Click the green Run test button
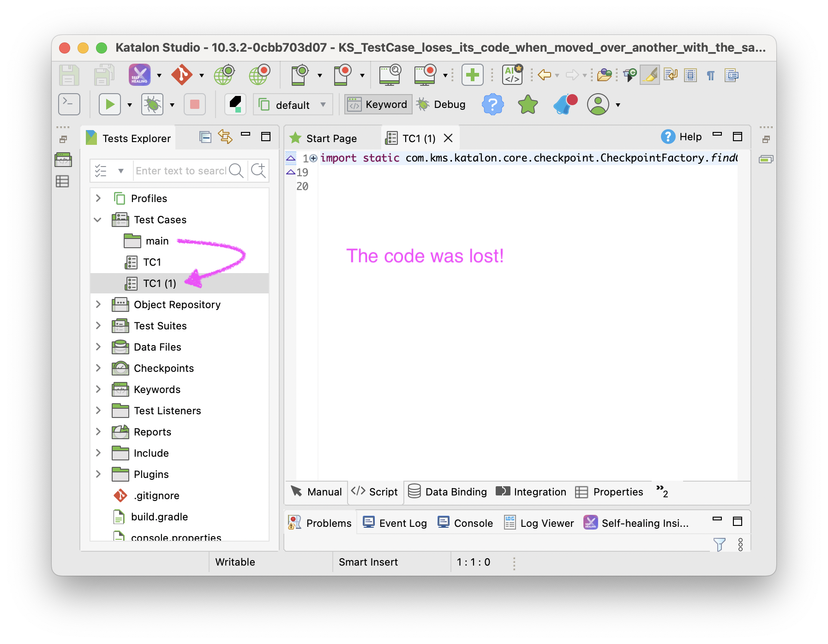 pyautogui.click(x=110, y=105)
